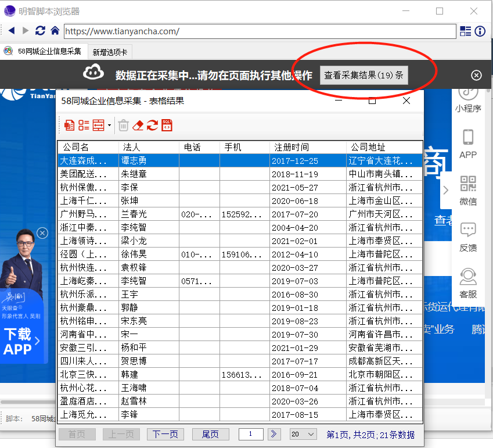Refresh the results table with the red refresh icon
Image resolution: width=493 pixels, height=448 pixels.
(x=152, y=125)
